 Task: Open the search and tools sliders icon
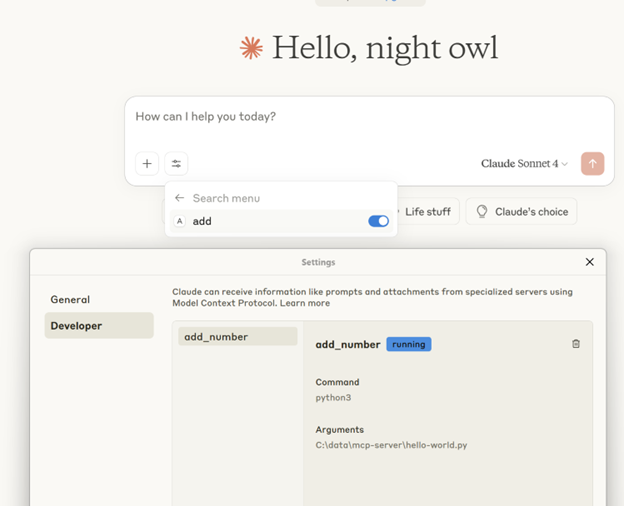coord(176,164)
